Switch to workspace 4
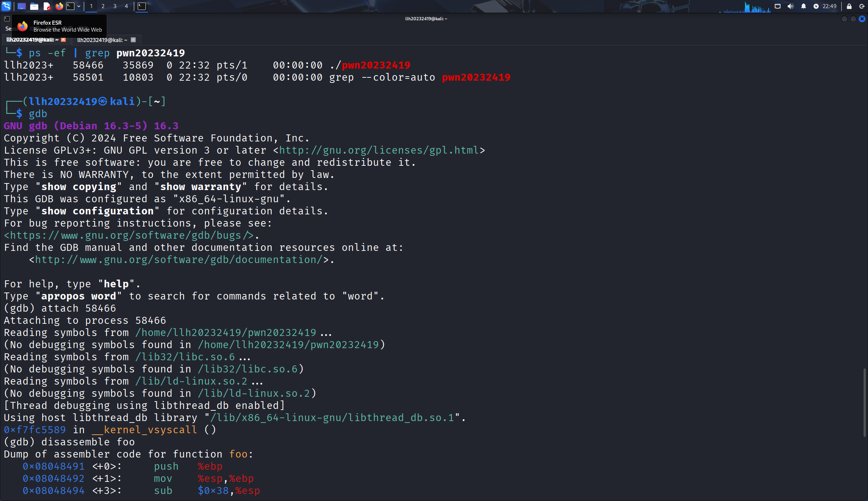 point(126,6)
